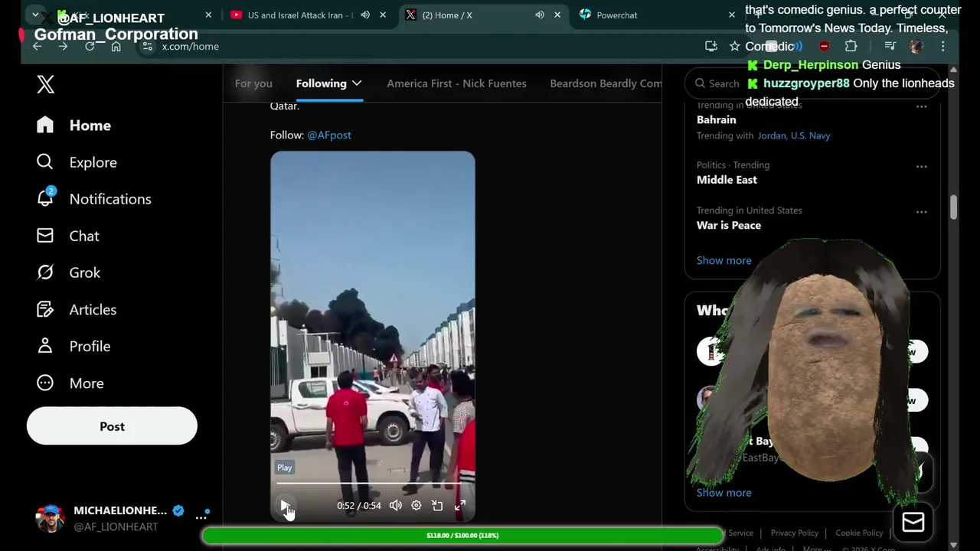Open media control button in toolbar
This screenshot has height=551, width=980.
point(890,47)
